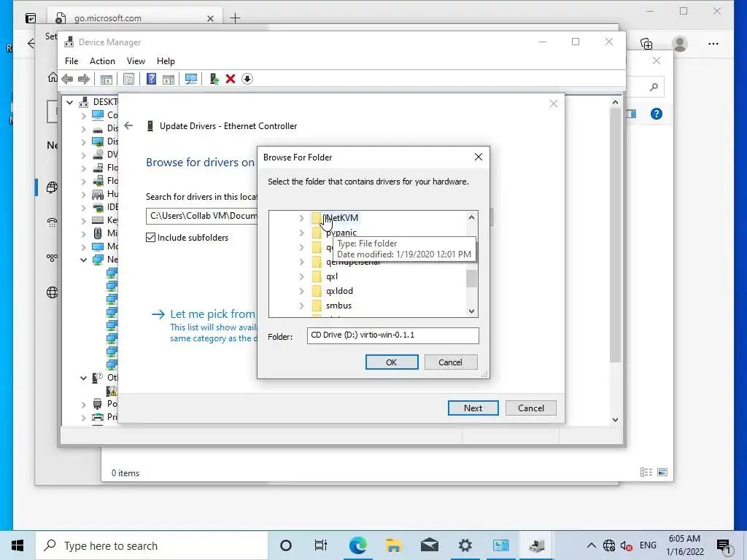Click the go.microsoft.com browser tab
747x560 pixels.
[134, 18]
